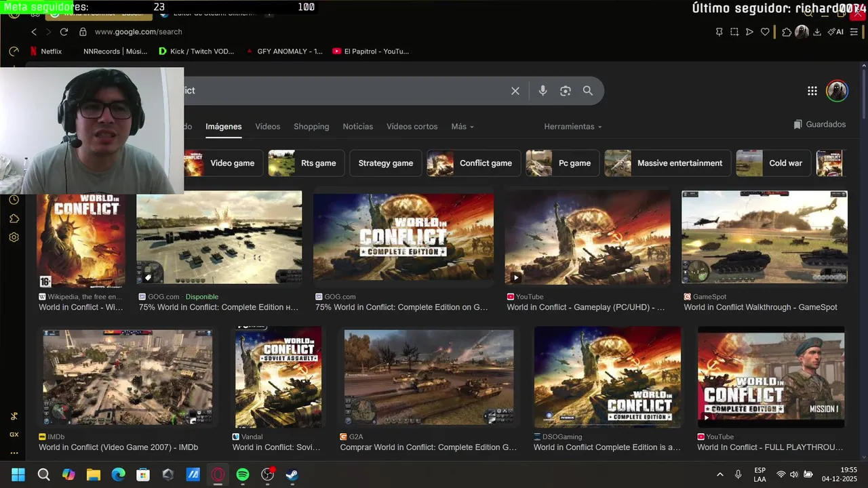
Task: Filter by Massive entertainment chip
Action: tap(668, 163)
